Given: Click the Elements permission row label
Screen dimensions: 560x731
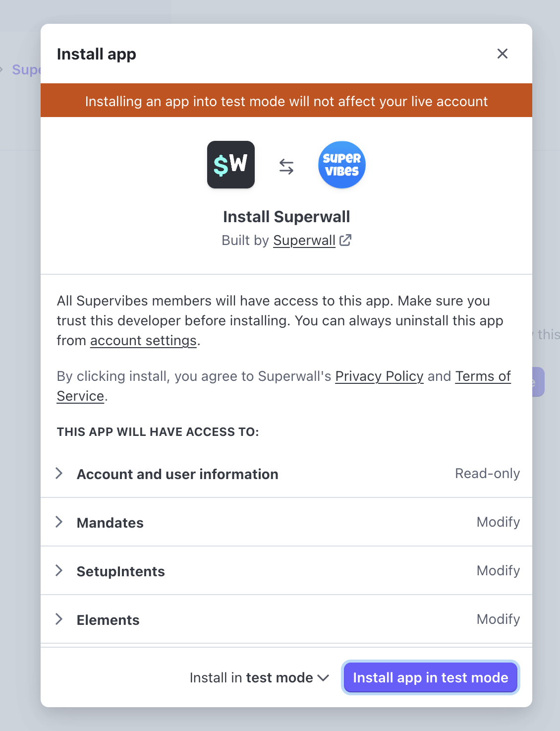Looking at the screenshot, I should point(108,620).
